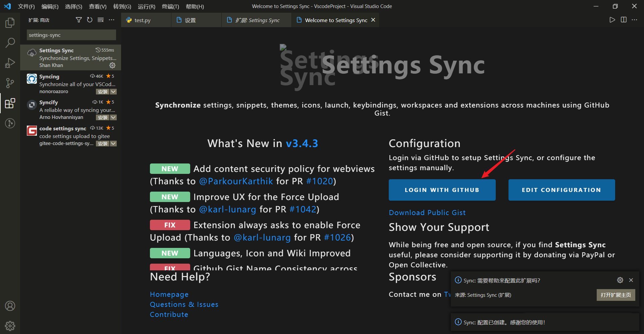This screenshot has height=334, width=644.
Task: Switch to the test.py tab
Action: click(x=146, y=20)
